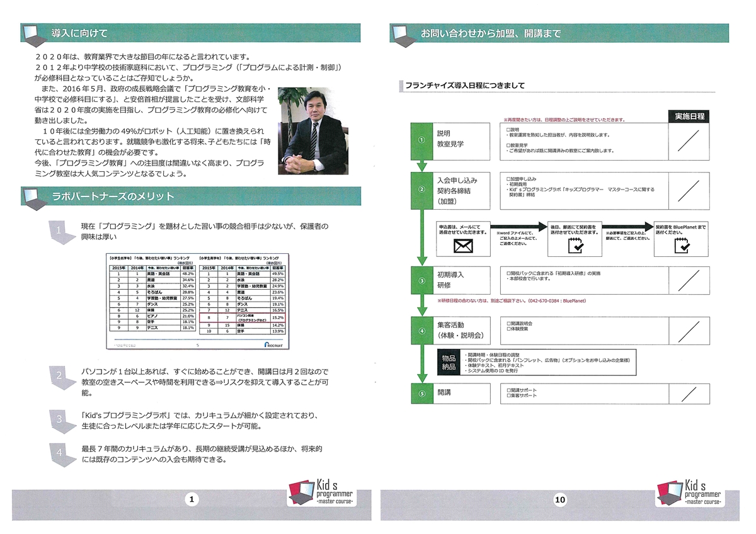The height and width of the screenshot is (534, 756).
Task: Tick the □加盟申し込み checkbox
Action: tap(508, 178)
